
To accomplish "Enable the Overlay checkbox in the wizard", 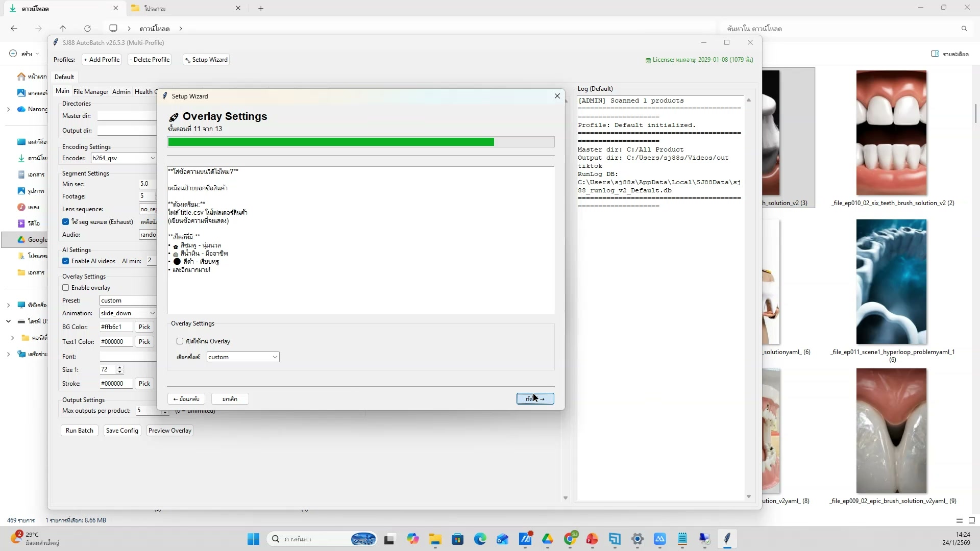I will pos(180,341).
